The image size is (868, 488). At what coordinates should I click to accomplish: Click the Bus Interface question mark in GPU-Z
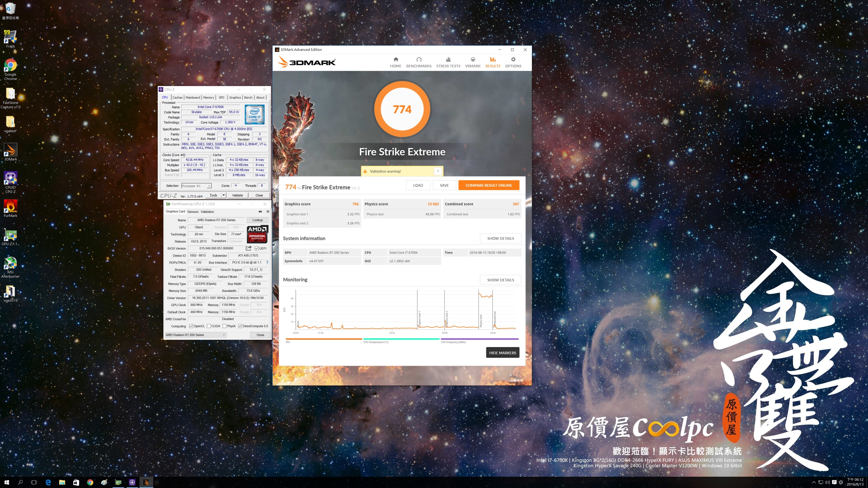point(267,262)
